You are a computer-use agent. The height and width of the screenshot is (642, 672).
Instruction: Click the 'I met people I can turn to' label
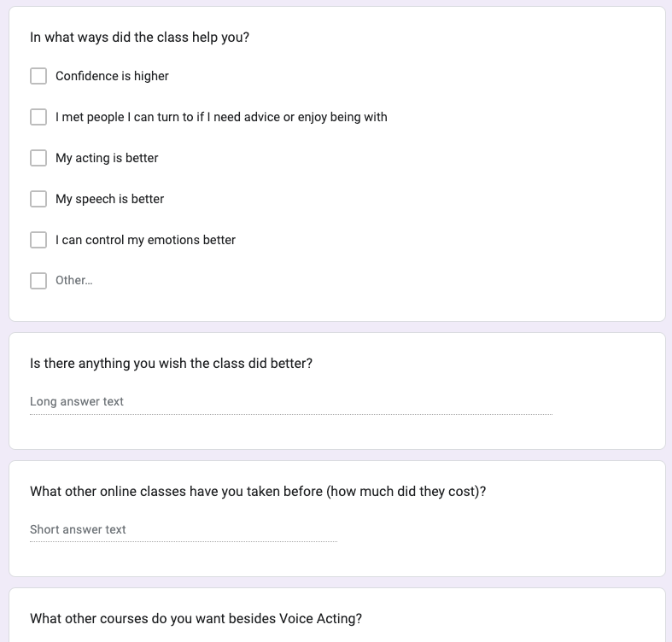point(221,117)
